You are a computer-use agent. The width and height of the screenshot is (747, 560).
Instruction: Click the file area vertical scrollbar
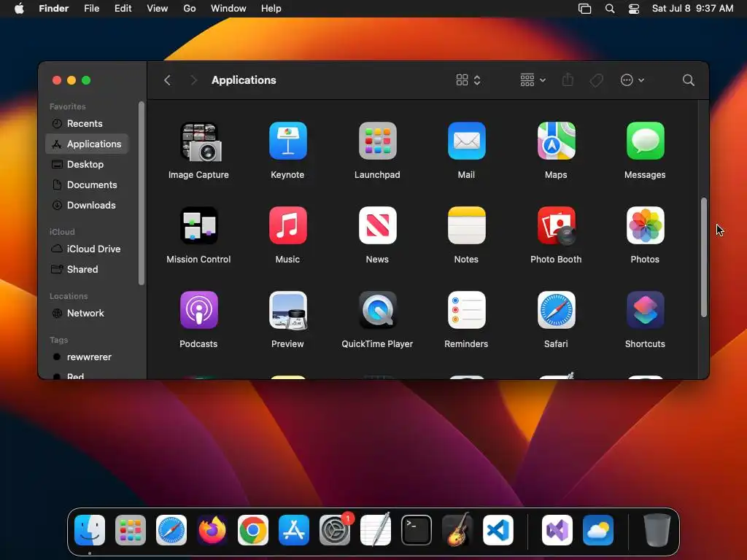(x=704, y=257)
